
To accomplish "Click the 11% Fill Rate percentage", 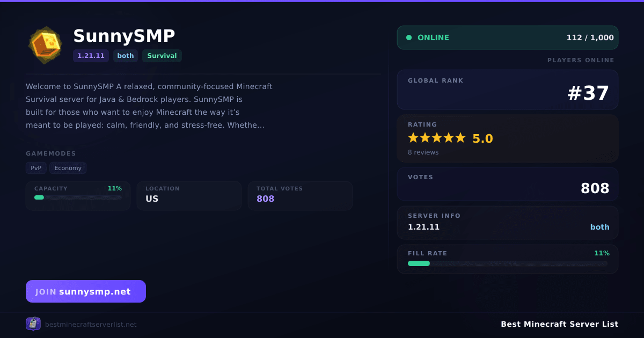I will 602,253.
